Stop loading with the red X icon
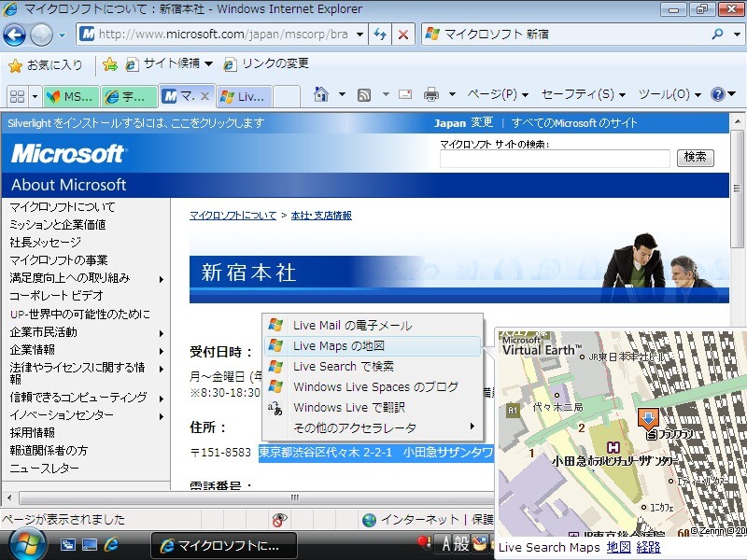This screenshot has height=560, width=747. (x=403, y=35)
